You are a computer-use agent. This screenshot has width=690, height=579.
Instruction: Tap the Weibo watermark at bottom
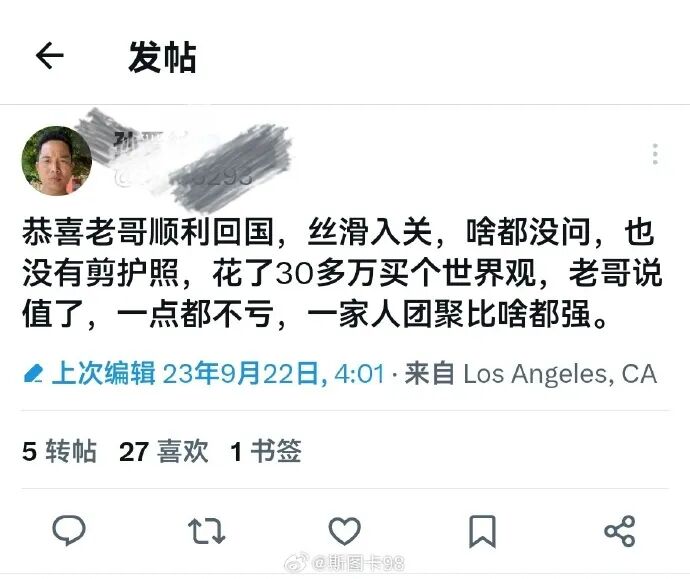click(345, 563)
